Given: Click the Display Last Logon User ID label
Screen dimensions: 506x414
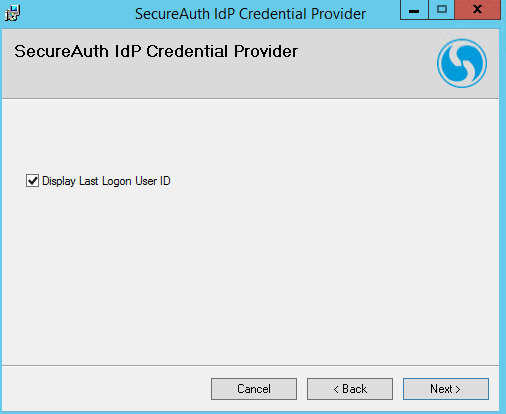Looking at the screenshot, I should pyautogui.click(x=106, y=181).
